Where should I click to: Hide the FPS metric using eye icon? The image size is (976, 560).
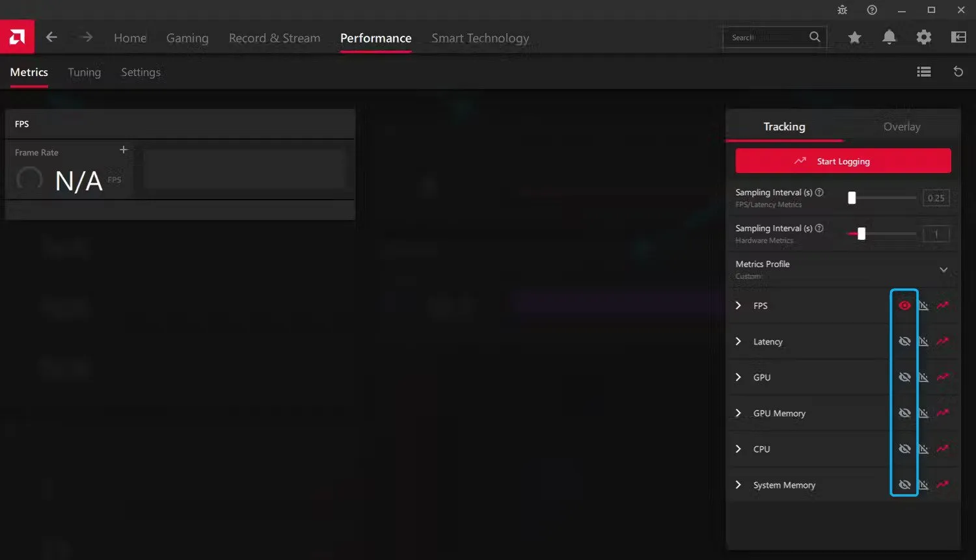[x=904, y=306]
